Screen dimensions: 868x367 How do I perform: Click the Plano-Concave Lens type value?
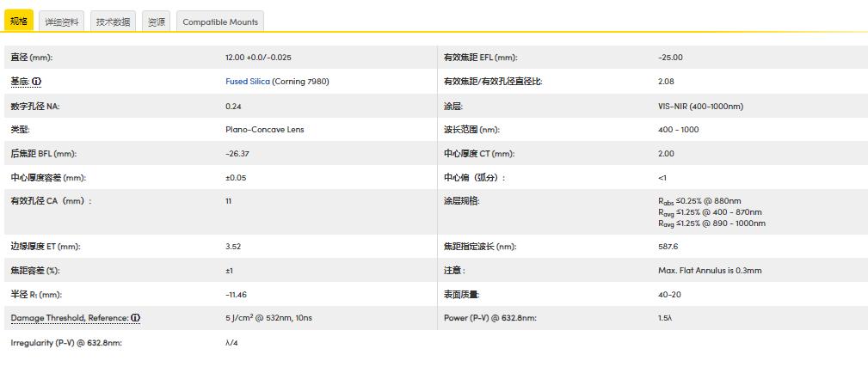coord(264,130)
